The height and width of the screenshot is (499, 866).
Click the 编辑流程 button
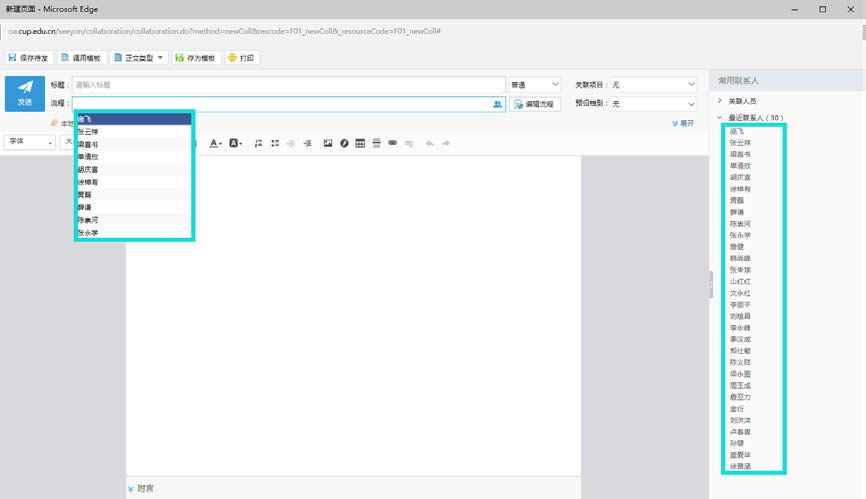pyautogui.click(x=535, y=104)
